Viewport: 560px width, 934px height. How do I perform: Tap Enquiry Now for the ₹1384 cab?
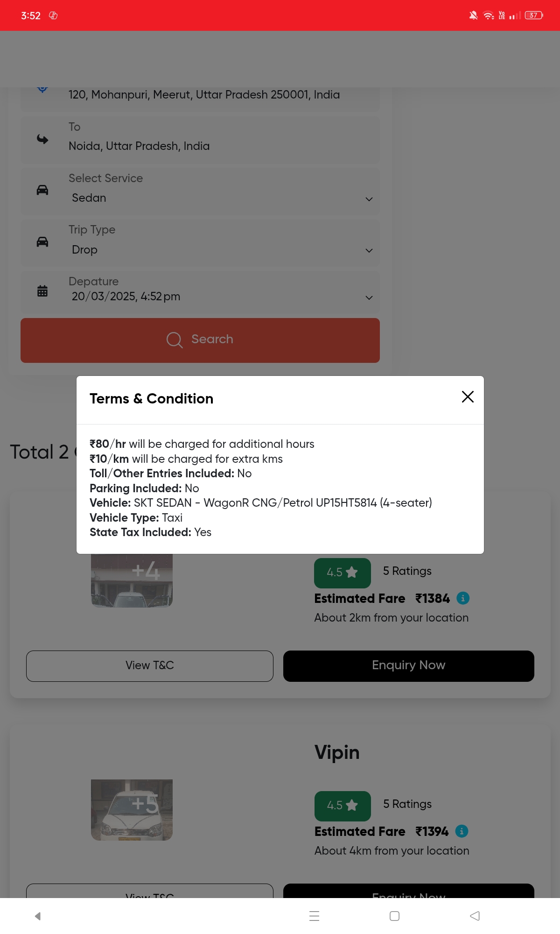[408, 666]
